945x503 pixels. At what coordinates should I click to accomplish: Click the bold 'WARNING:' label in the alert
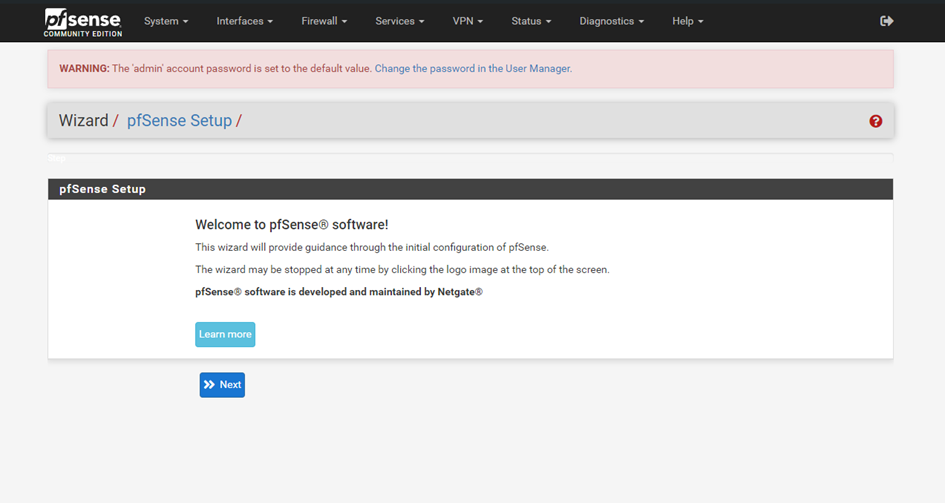[84, 69]
